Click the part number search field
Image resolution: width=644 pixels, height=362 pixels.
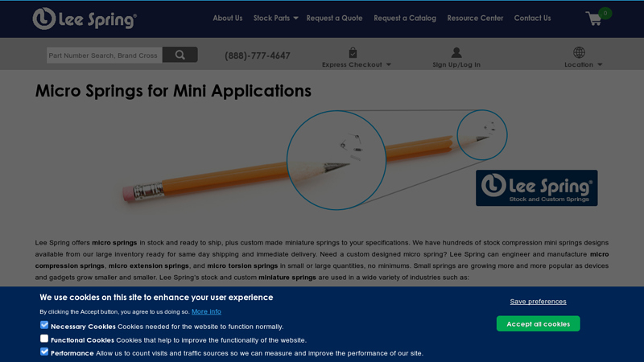tap(104, 56)
